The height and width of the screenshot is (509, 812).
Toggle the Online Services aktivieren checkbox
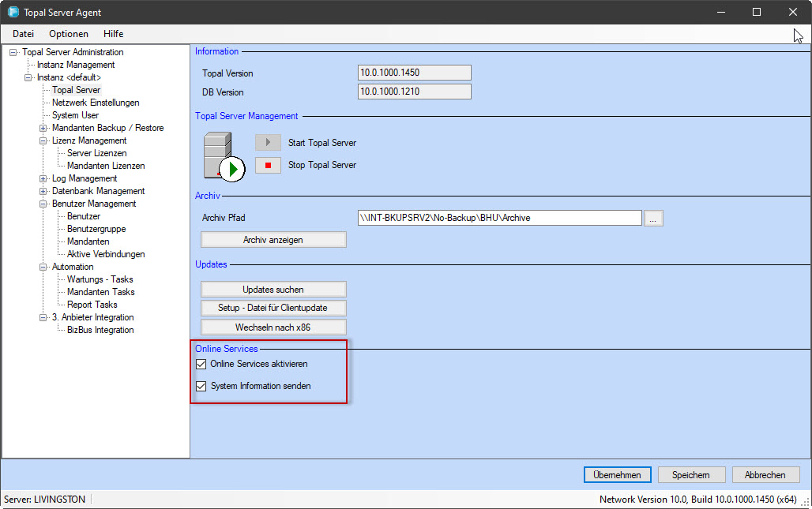[x=201, y=365]
